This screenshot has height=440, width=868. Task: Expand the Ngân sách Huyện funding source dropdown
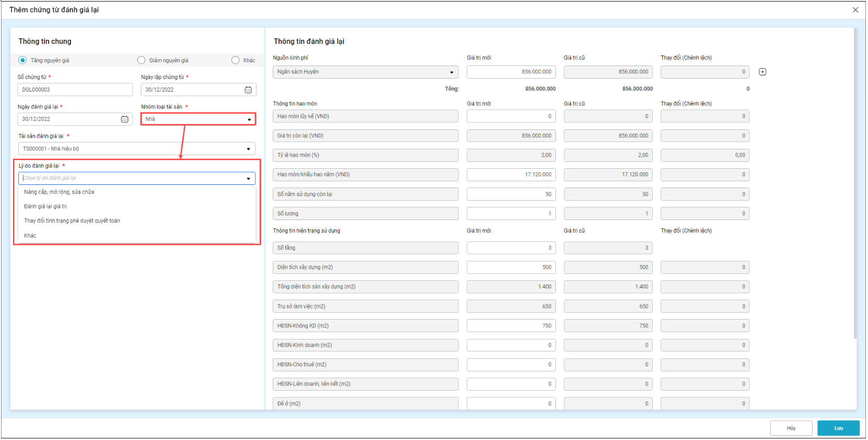pyautogui.click(x=451, y=72)
